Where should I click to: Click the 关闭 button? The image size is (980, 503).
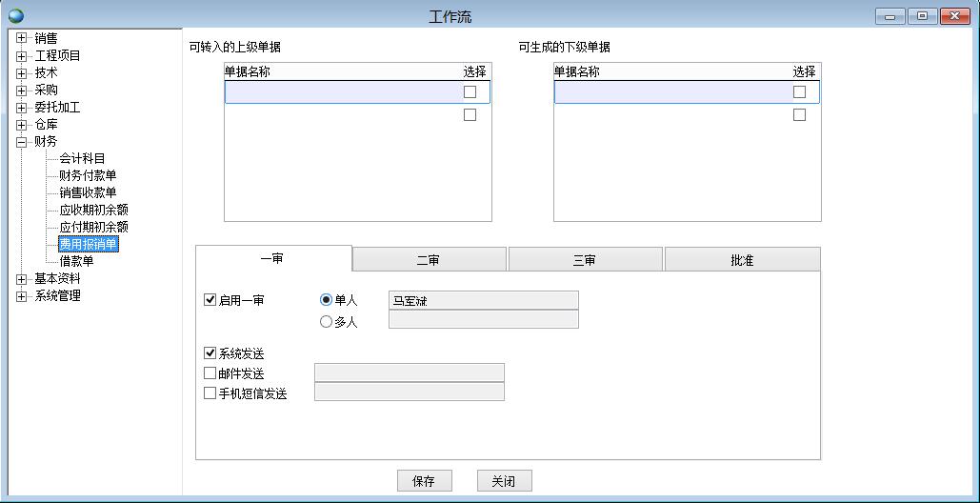pyautogui.click(x=504, y=481)
